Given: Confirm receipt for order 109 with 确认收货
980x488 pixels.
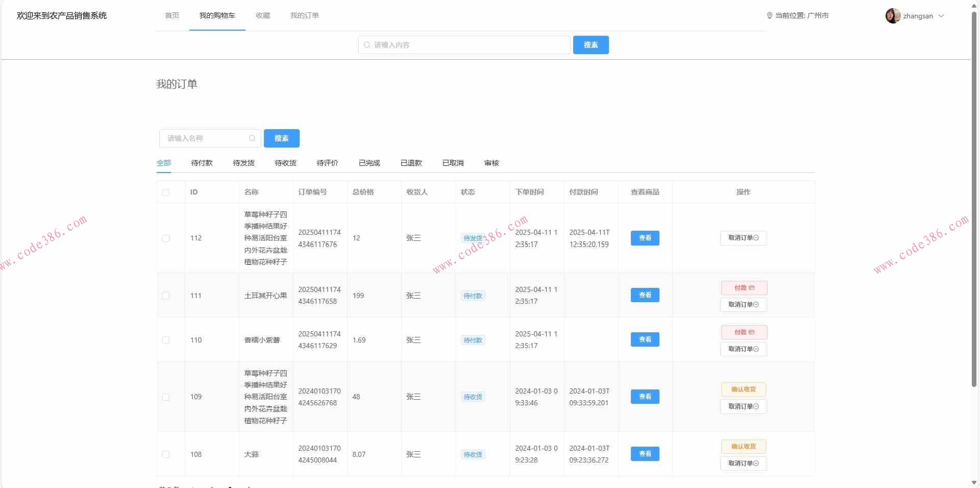Looking at the screenshot, I should pos(743,389).
